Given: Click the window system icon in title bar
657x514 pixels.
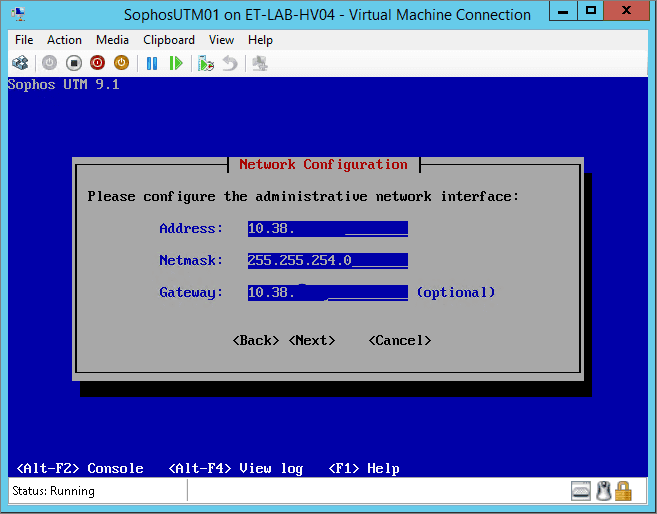Looking at the screenshot, I should pyautogui.click(x=19, y=15).
